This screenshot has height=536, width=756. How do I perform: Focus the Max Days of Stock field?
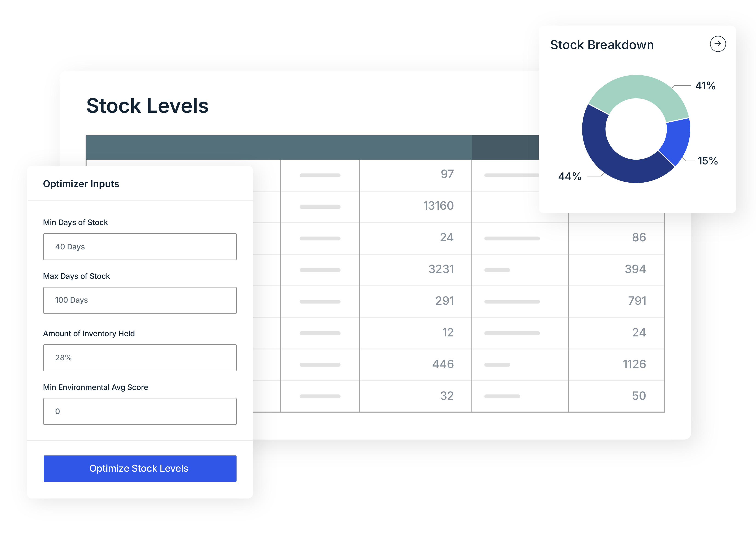140,300
